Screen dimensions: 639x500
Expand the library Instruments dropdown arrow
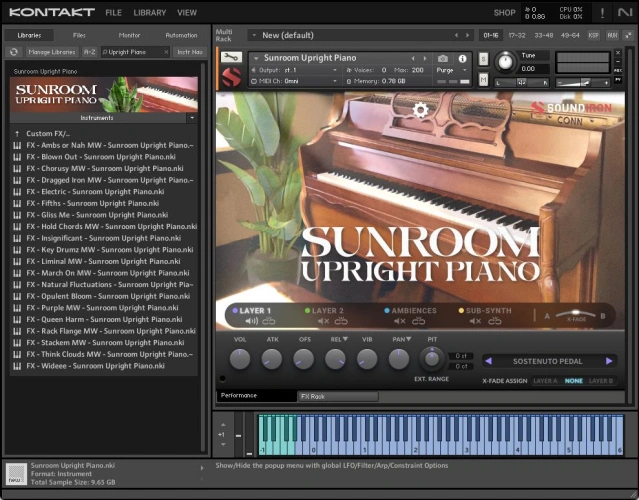click(190, 117)
